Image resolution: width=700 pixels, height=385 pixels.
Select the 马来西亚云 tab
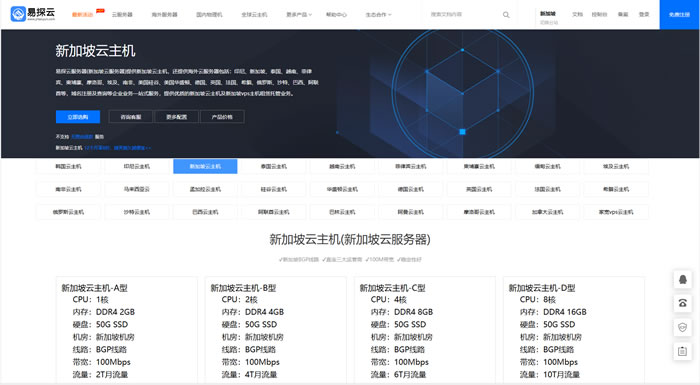137,189
